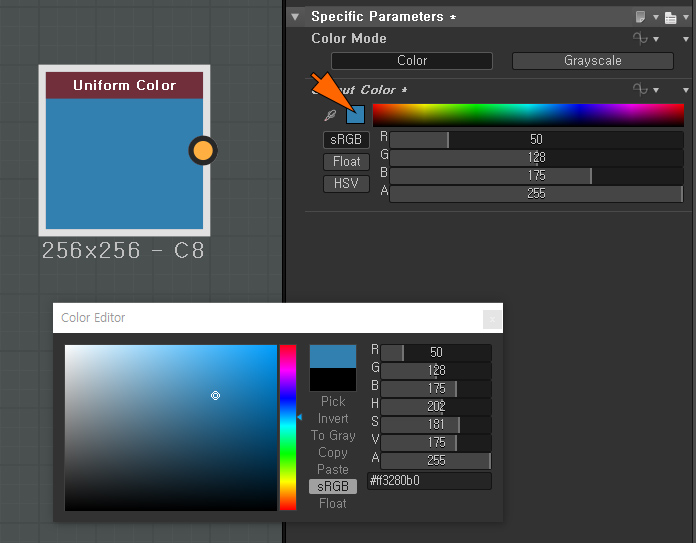Select the Uniform Color node thumbnail
The width and height of the screenshot is (696, 543).
point(124,164)
